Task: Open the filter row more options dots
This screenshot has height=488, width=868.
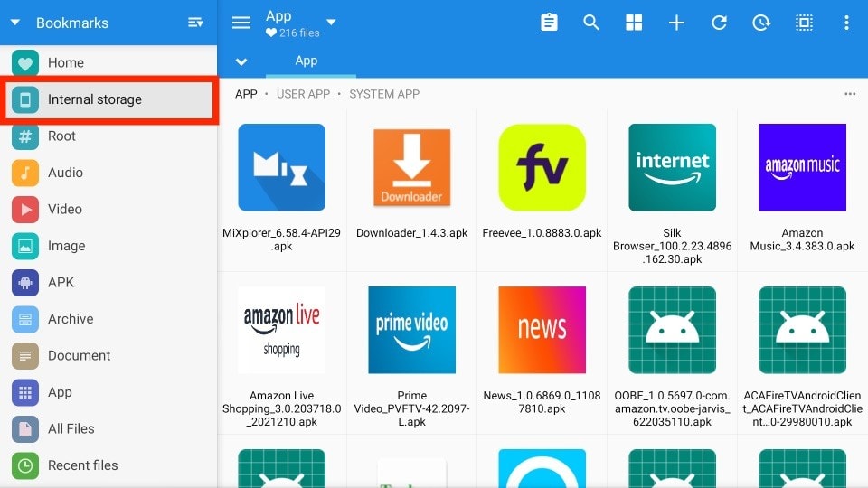Action: 850,94
